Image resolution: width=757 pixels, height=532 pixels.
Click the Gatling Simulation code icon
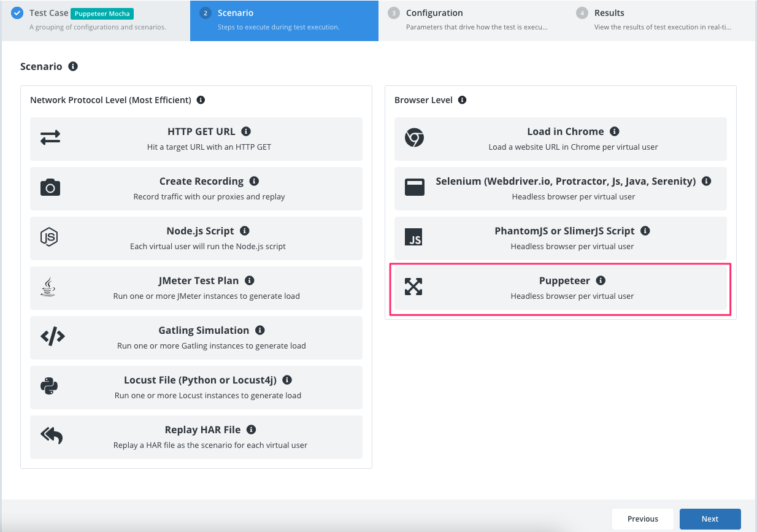53,337
